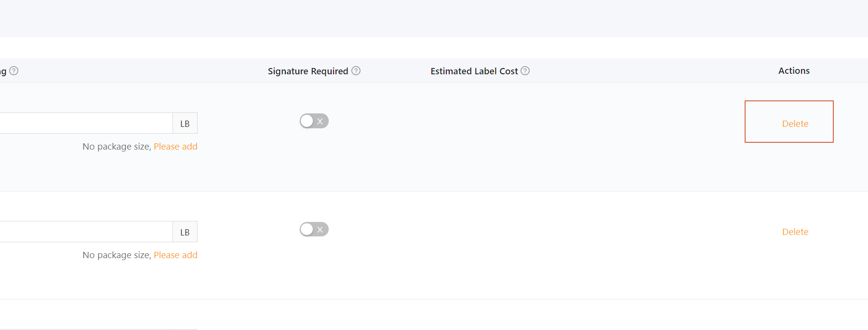Click the Signature Required column header text
Image resolution: width=868 pixels, height=330 pixels.
[308, 71]
